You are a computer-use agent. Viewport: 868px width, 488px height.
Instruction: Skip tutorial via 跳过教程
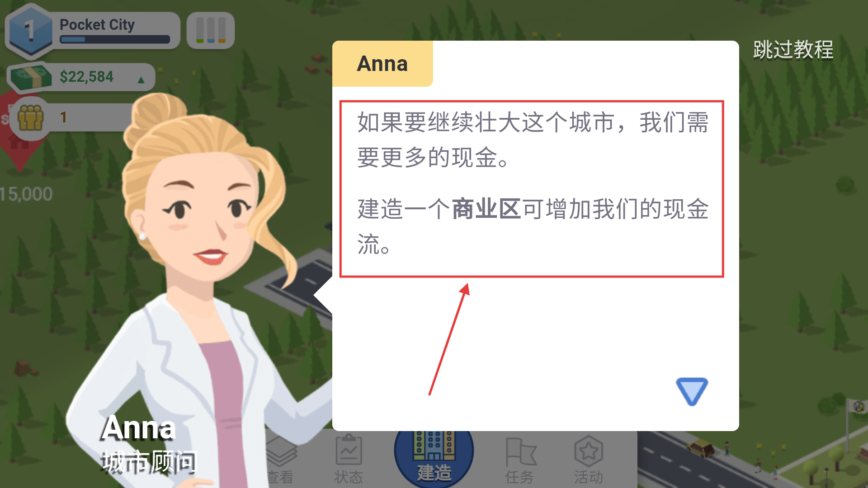(793, 50)
